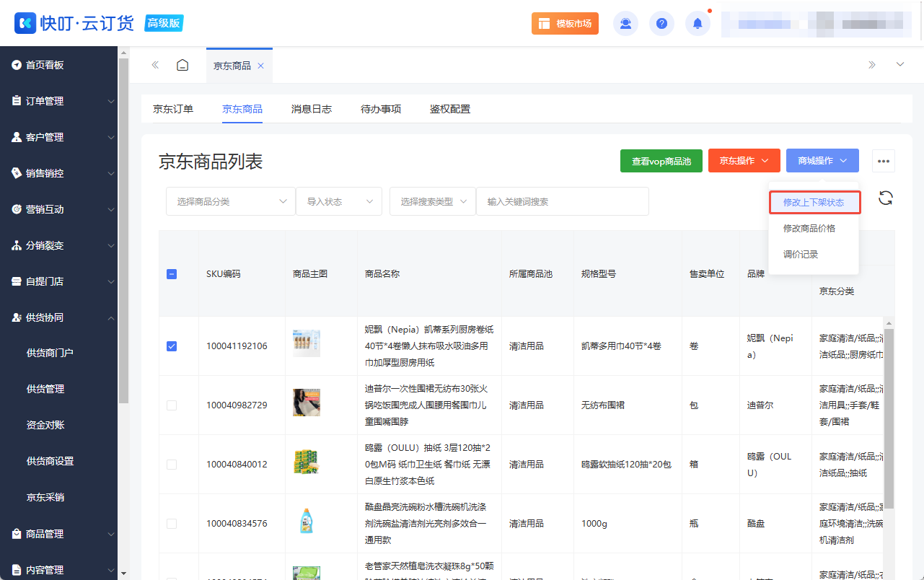Click the 妮飘 kitchen paper product thumbnail
The height and width of the screenshot is (580, 924).
tap(307, 343)
